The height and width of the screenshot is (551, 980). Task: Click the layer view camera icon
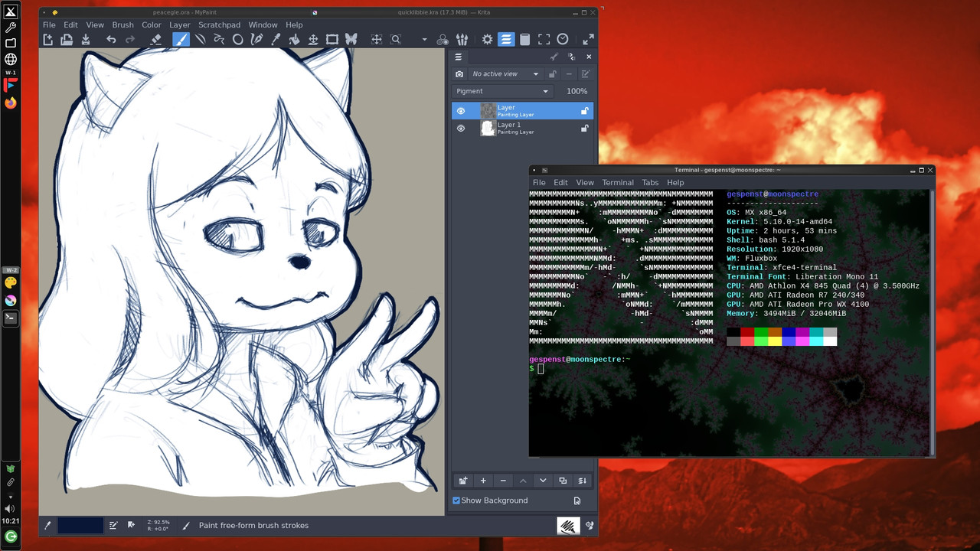coord(459,73)
